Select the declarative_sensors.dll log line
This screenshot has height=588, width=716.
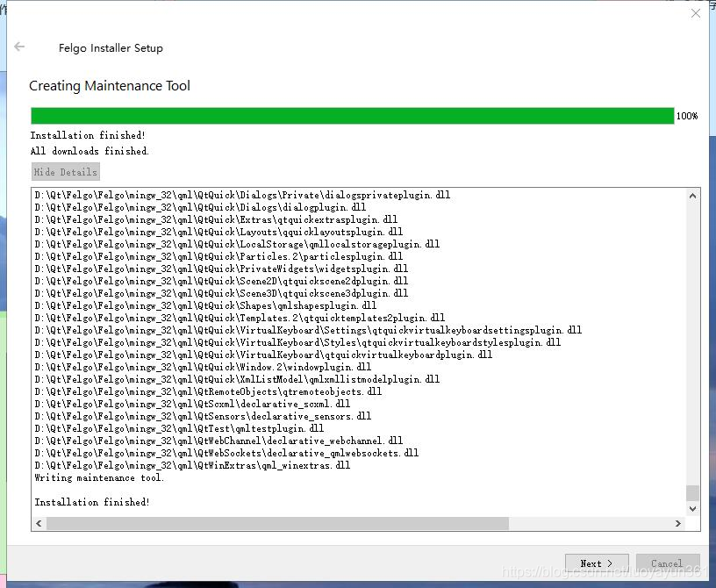pos(203,416)
